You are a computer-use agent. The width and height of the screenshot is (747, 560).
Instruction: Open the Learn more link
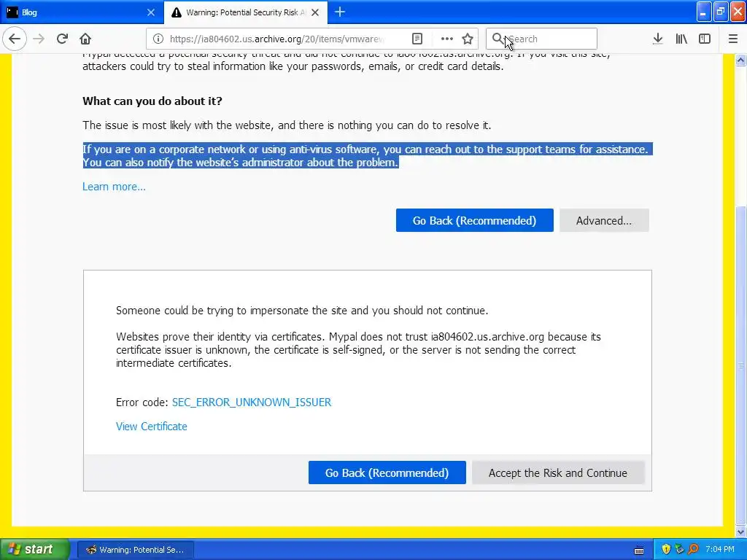tap(114, 186)
